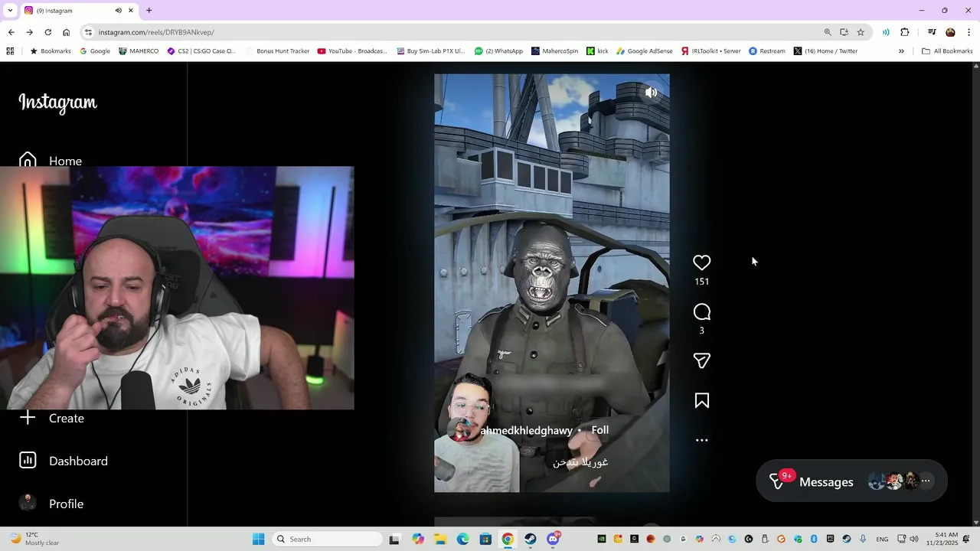This screenshot has height=551, width=980.
Task: Open the Bonus Hunt Tracker bookmark
Action: click(x=277, y=51)
